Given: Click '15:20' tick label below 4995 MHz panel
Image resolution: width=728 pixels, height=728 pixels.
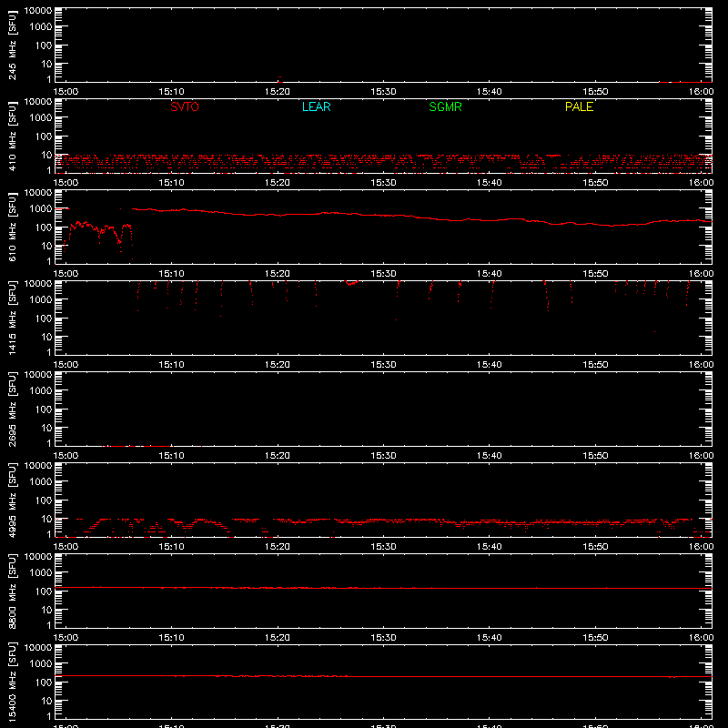Looking at the screenshot, I should 278,547.
